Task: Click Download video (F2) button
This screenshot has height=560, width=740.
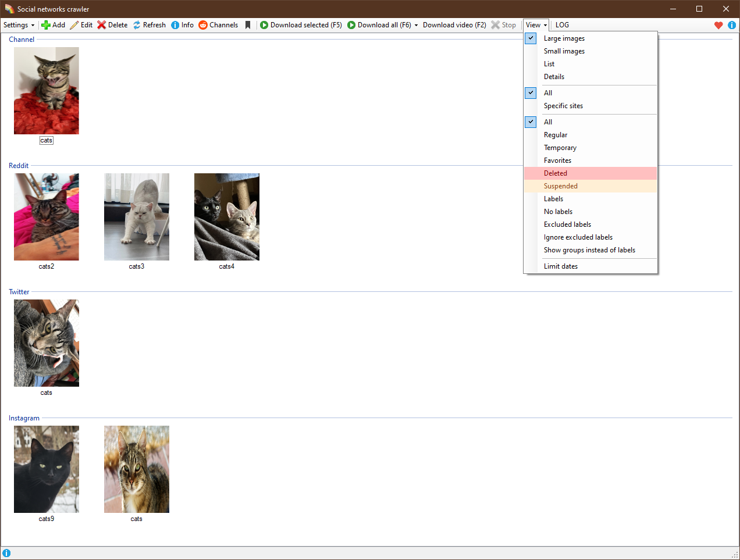Action: point(454,25)
